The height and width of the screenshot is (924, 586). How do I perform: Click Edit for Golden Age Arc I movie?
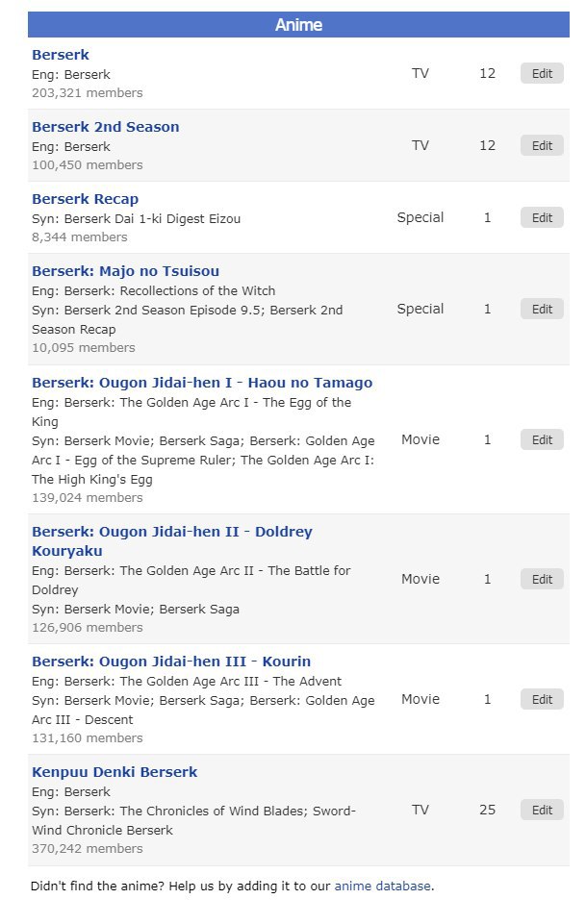[541, 439]
